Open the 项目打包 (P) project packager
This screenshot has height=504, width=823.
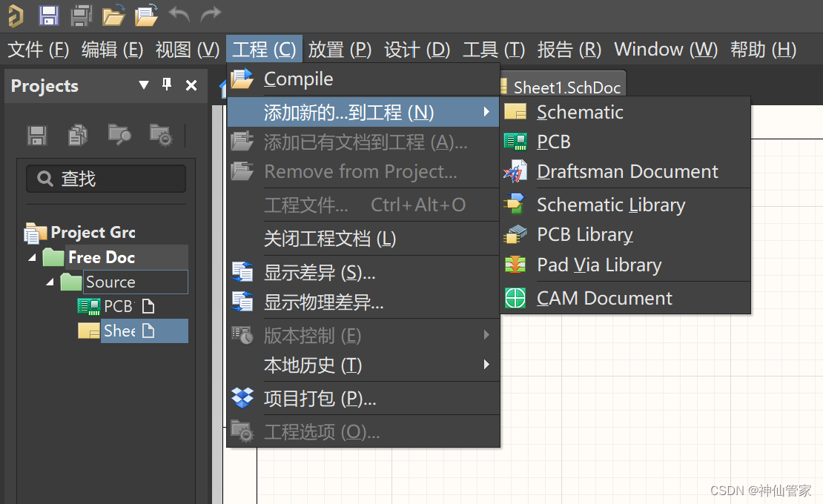(320, 399)
